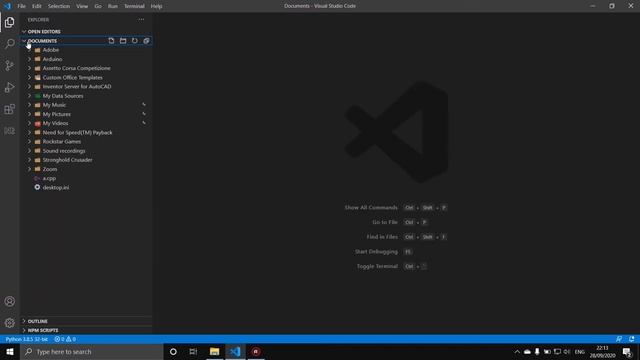Click the red recorder app taskbar icon
This screenshot has width=640, height=360.
(x=256, y=352)
